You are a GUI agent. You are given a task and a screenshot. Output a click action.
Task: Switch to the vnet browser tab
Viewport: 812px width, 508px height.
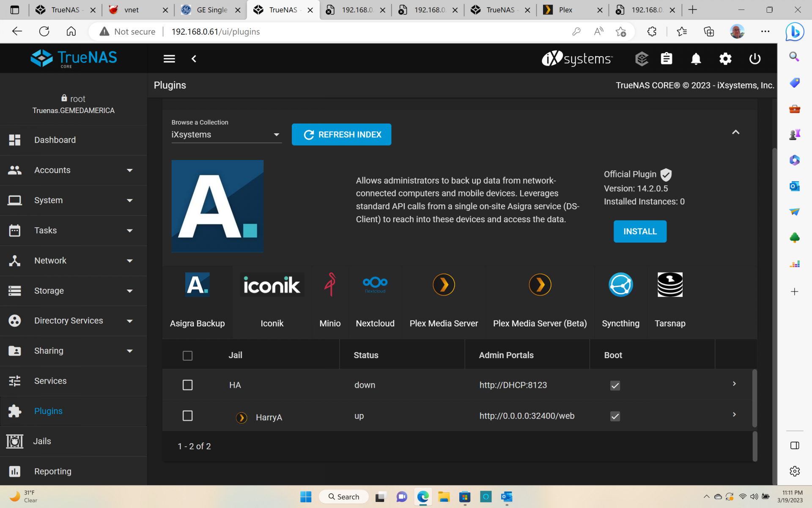[x=138, y=10]
